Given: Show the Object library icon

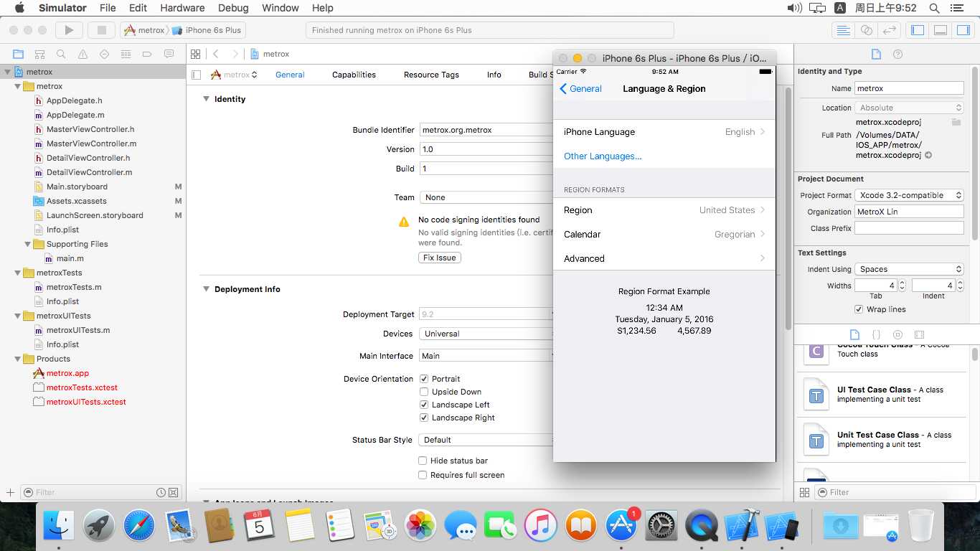Looking at the screenshot, I should pos(897,334).
